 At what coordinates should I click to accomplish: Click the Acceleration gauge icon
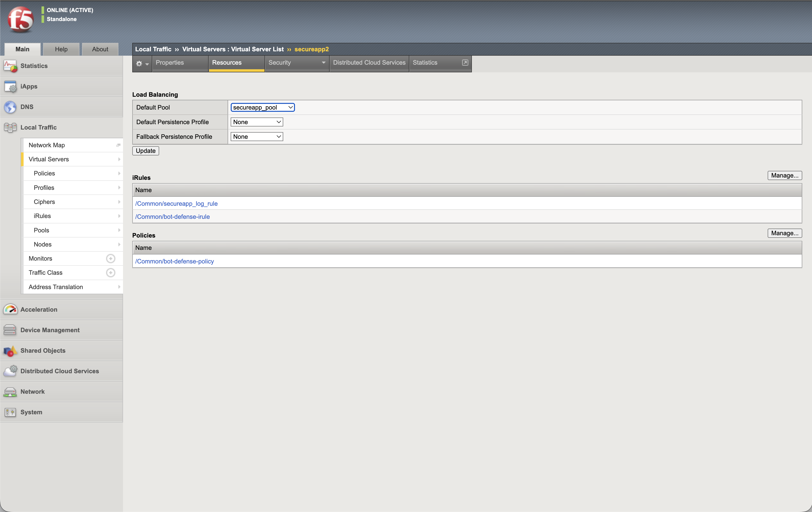tap(10, 310)
